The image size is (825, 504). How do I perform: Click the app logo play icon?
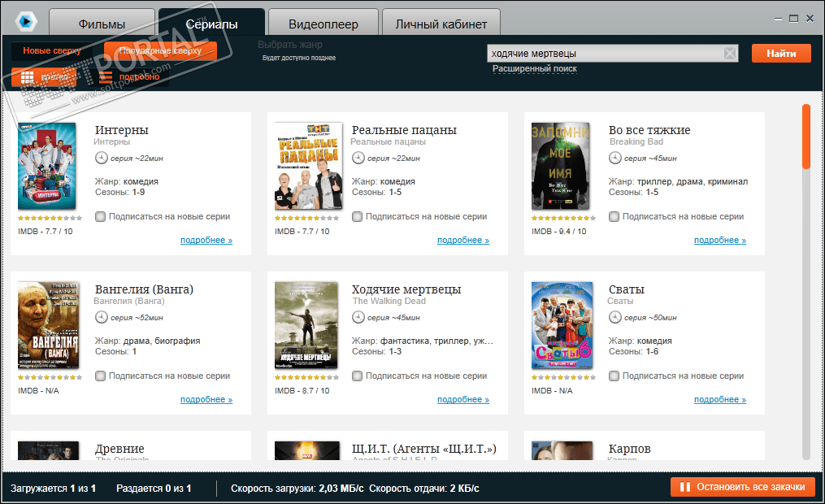pos(25,22)
